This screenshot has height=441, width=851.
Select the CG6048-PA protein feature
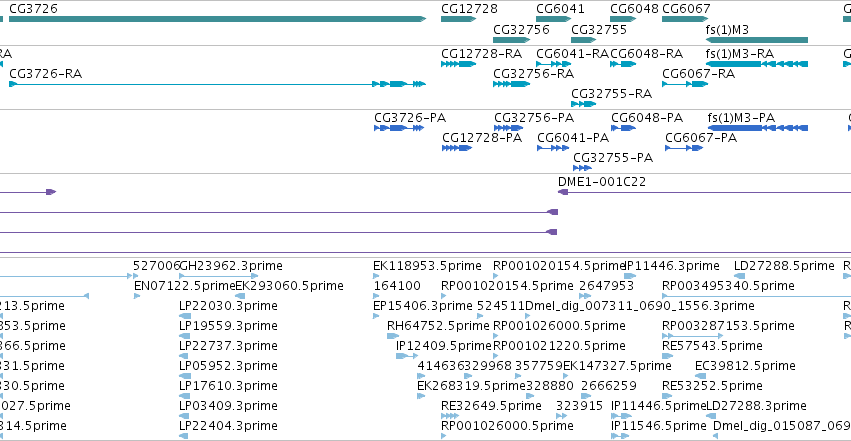pos(624,128)
